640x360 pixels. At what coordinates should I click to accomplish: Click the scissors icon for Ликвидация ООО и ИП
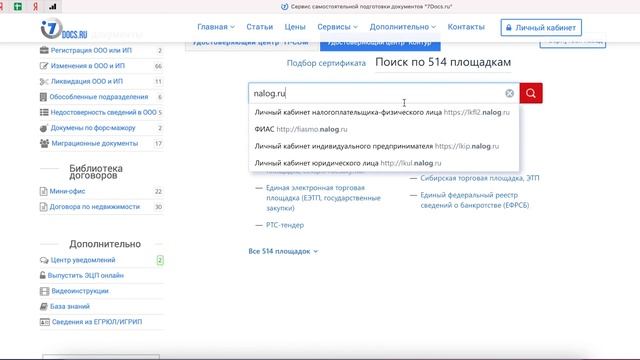point(44,81)
